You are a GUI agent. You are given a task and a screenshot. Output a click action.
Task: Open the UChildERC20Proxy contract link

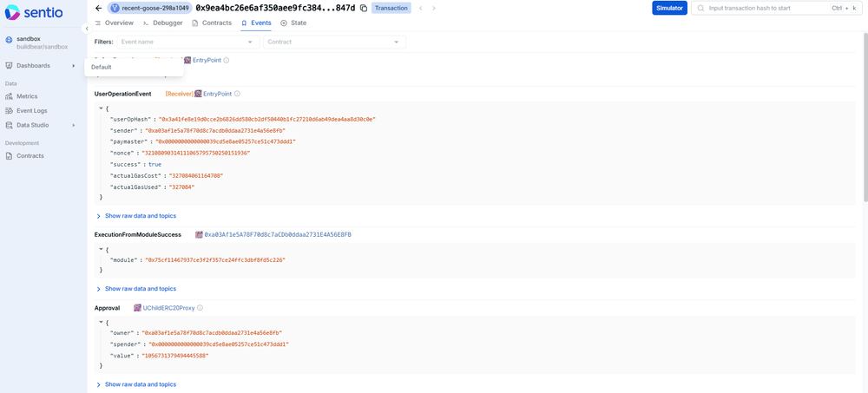(x=168, y=308)
